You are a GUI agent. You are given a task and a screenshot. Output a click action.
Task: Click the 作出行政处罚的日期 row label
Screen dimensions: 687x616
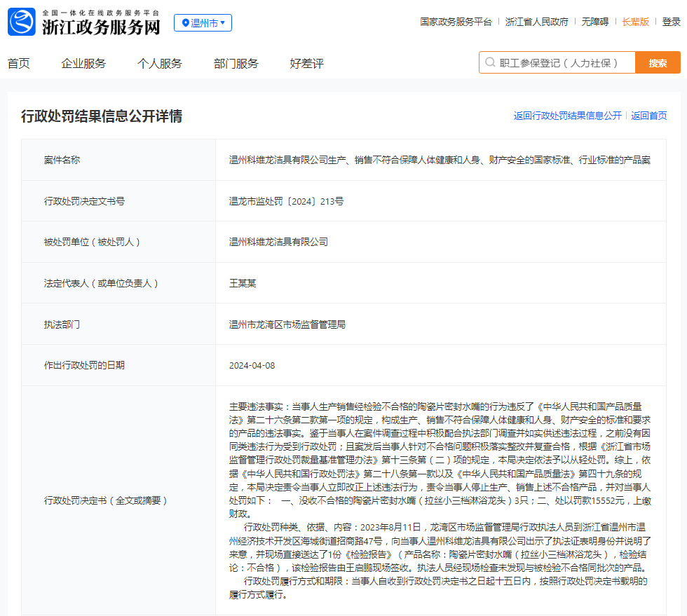(84, 365)
